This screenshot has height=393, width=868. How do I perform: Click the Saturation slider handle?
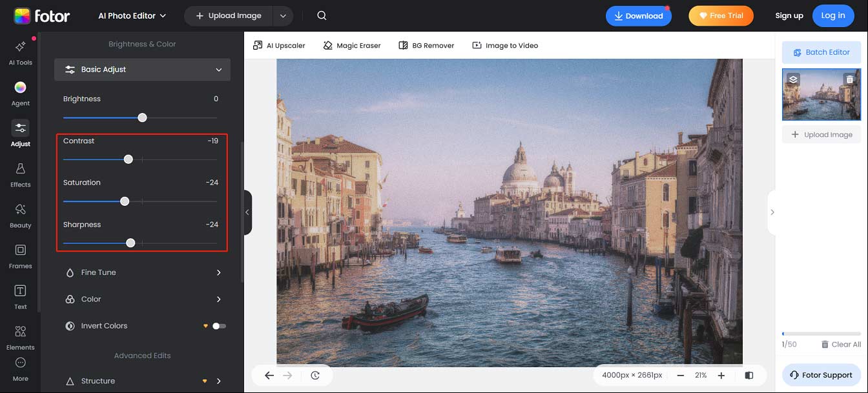click(125, 201)
